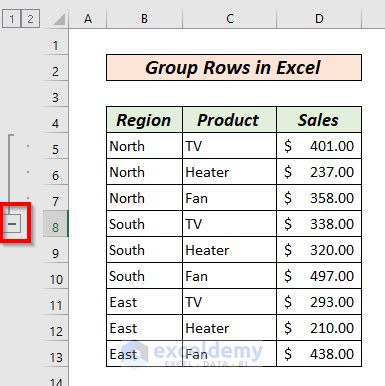Select column C header
This screenshot has height=386, width=385.
[x=230, y=19]
